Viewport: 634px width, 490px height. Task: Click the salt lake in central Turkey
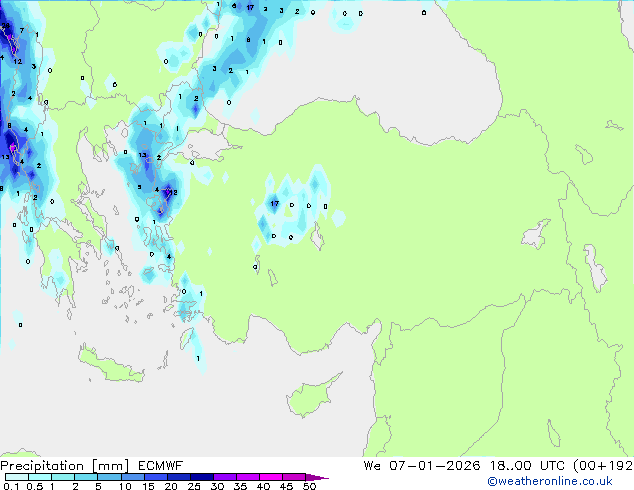tap(317, 236)
